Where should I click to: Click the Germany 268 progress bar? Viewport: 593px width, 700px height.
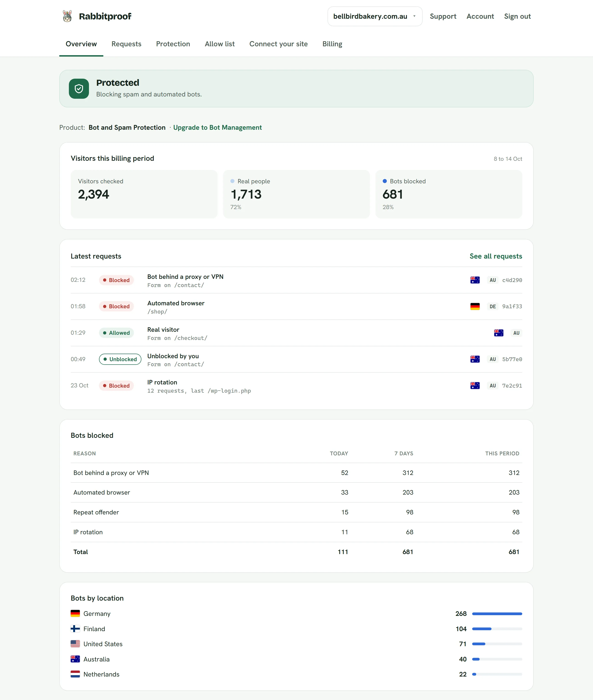pyautogui.click(x=497, y=614)
